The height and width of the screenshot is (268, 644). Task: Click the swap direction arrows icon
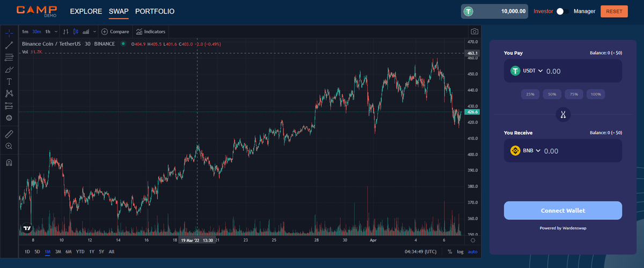tap(563, 114)
